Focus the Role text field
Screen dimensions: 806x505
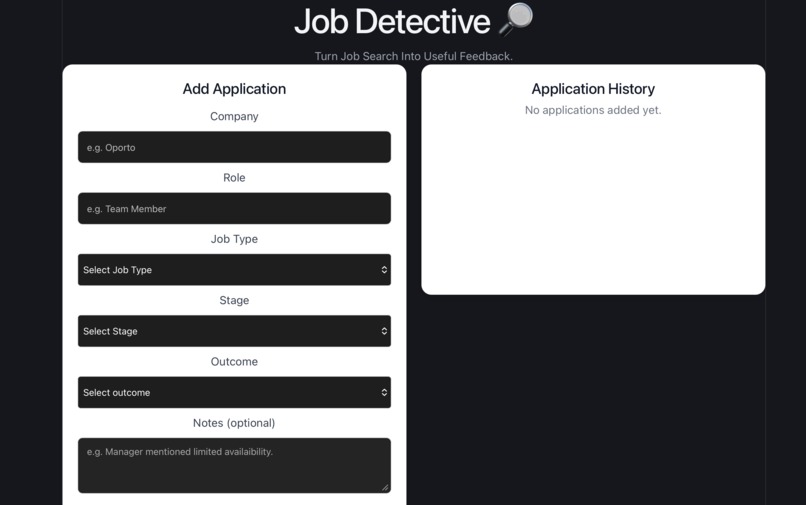234,208
